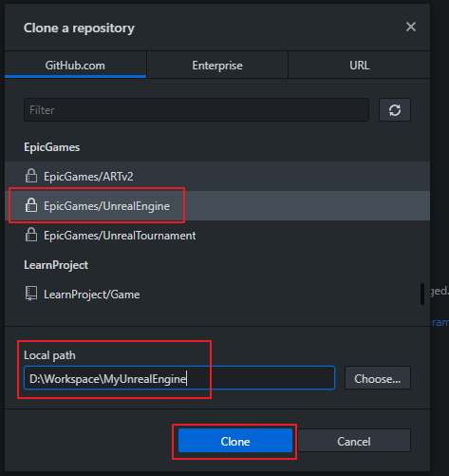Select the LearnProject/Game repository
This screenshot has height=476, width=449.
click(x=217, y=295)
